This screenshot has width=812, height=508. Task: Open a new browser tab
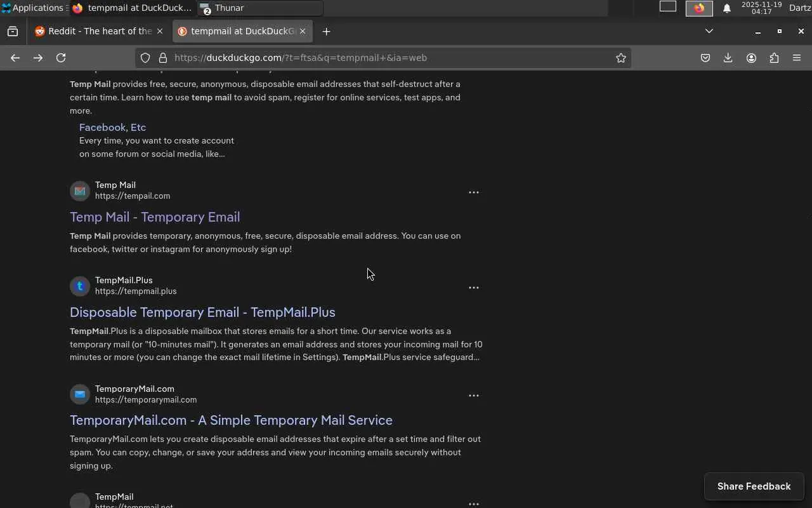[x=326, y=31]
